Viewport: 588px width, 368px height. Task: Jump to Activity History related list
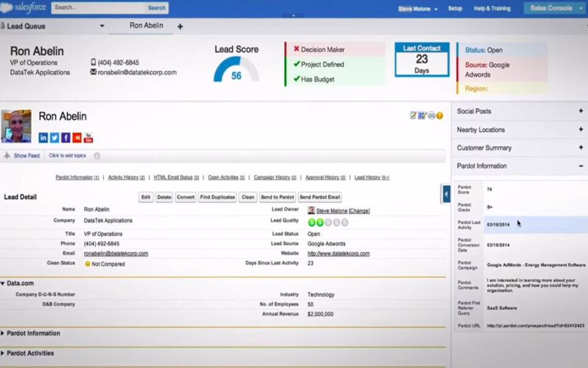[126, 177]
